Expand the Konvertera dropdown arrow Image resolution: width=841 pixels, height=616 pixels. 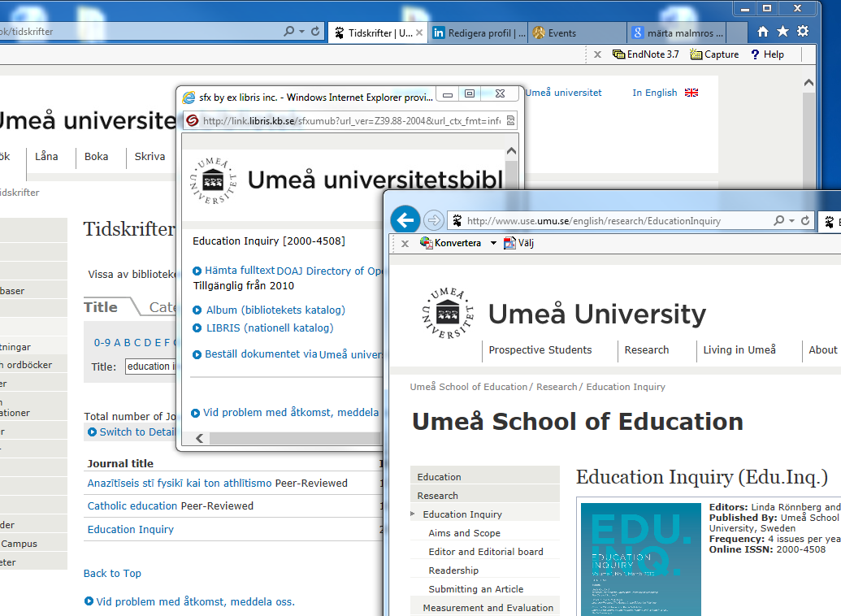click(493, 243)
